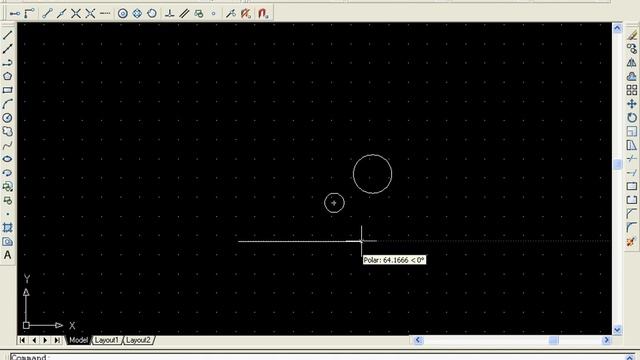Select the Snap to None icon
This screenshot has height=360, width=640.
click(246, 13)
